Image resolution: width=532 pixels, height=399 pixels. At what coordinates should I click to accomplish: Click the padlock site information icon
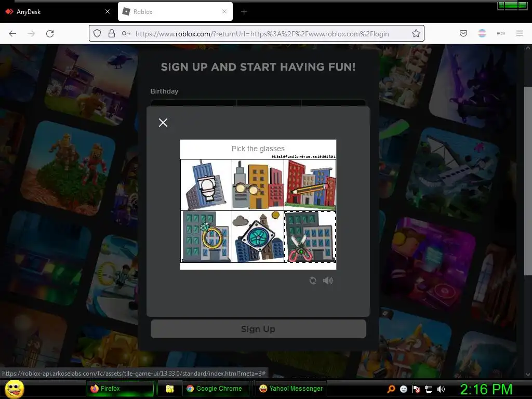pos(112,33)
